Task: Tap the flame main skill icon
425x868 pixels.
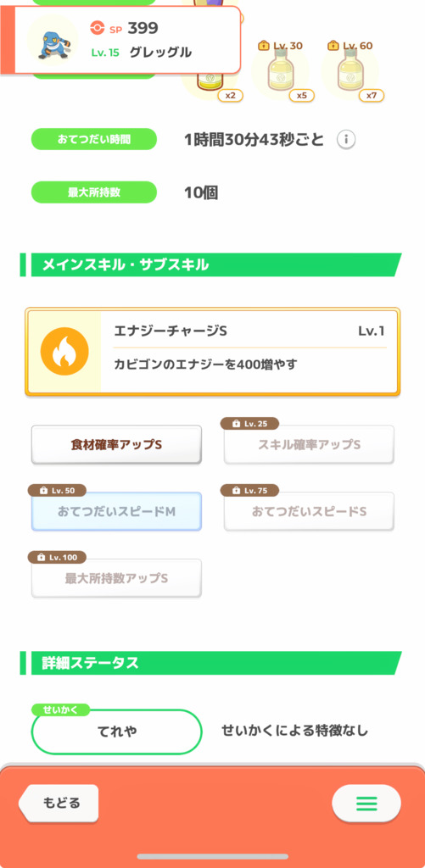Action: point(64,352)
